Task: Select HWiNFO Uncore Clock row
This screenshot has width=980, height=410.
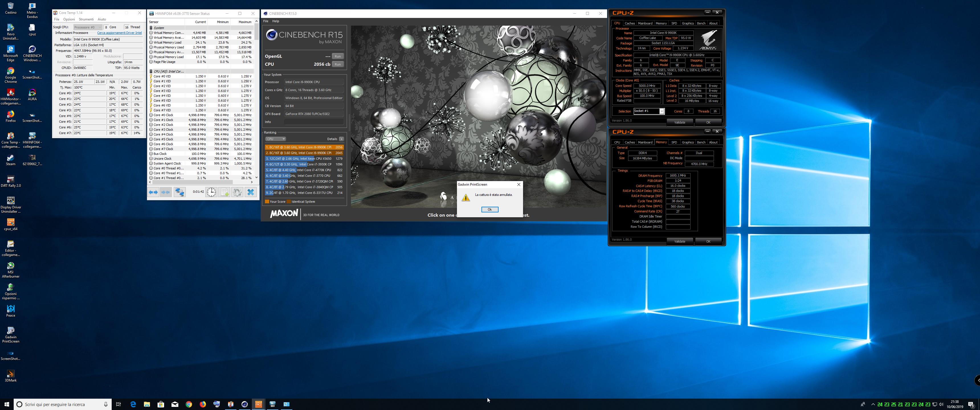Action: (x=201, y=159)
